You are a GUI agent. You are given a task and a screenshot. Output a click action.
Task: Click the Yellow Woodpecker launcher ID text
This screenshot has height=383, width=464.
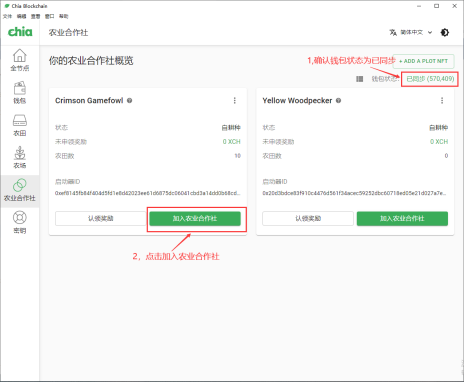(x=354, y=193)
